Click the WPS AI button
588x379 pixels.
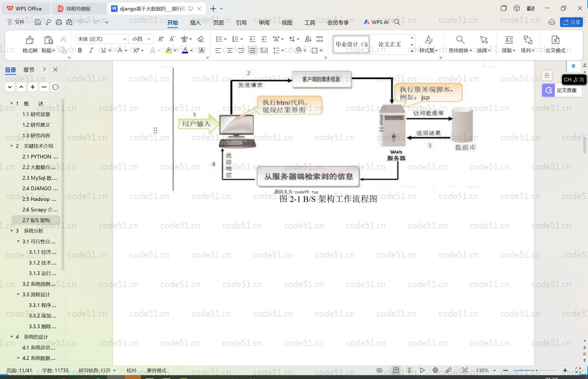376,22
